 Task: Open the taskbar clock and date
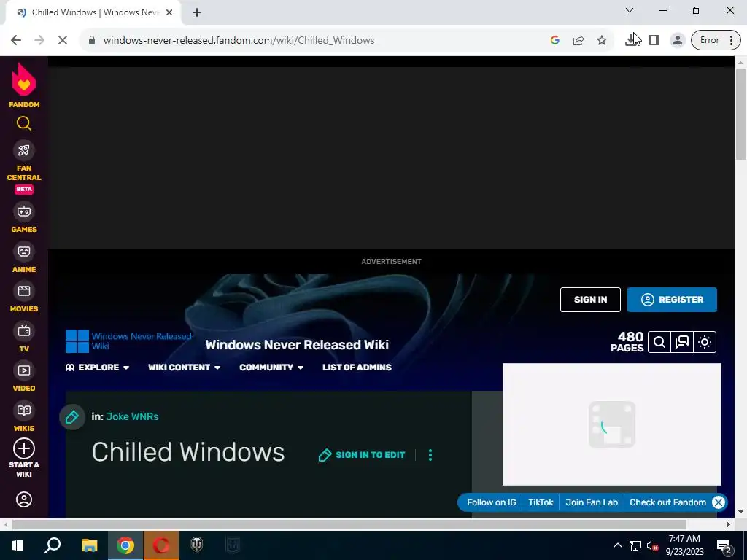[x=684, y=545]
